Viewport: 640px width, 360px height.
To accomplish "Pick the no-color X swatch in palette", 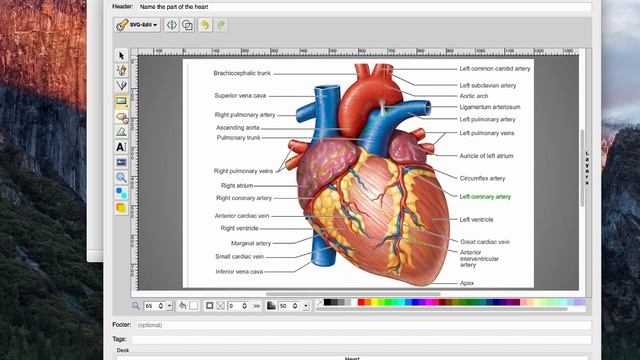I will click(x=320, y=302).
